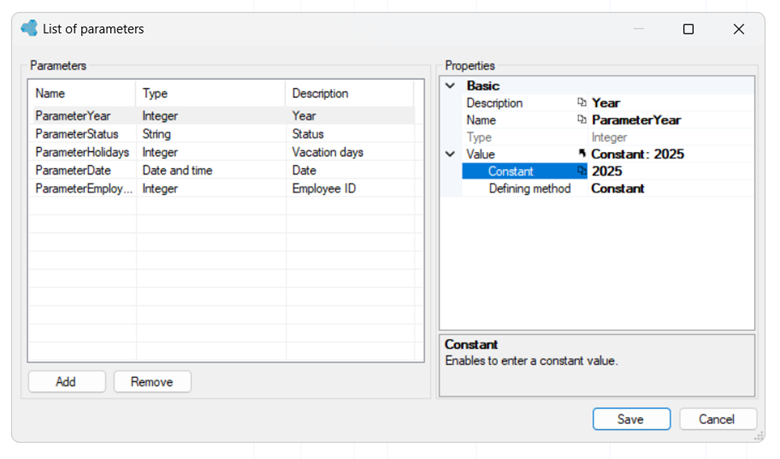Collapse the Basic properties group
The width and height of the screenshot is (780, 459).
(x=450, y=86)
